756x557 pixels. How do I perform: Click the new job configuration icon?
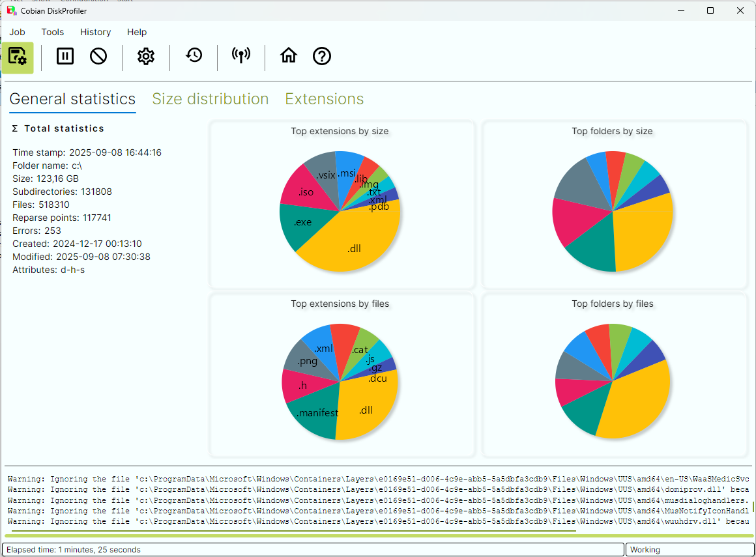18,57
